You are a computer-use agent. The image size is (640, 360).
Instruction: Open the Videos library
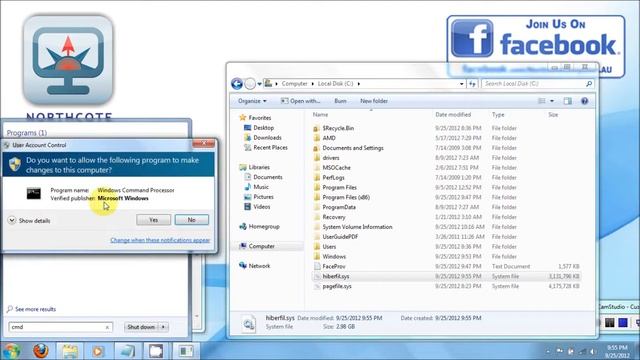tap(257, 207)
